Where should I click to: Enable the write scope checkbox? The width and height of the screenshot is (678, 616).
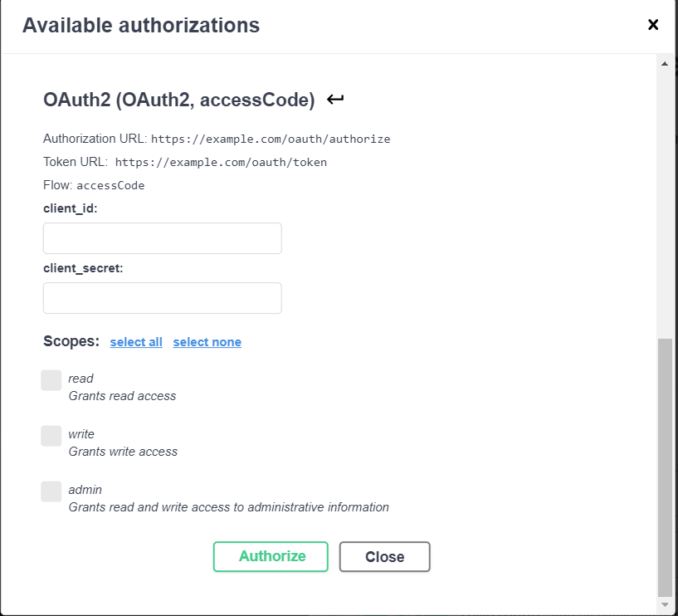51,435
